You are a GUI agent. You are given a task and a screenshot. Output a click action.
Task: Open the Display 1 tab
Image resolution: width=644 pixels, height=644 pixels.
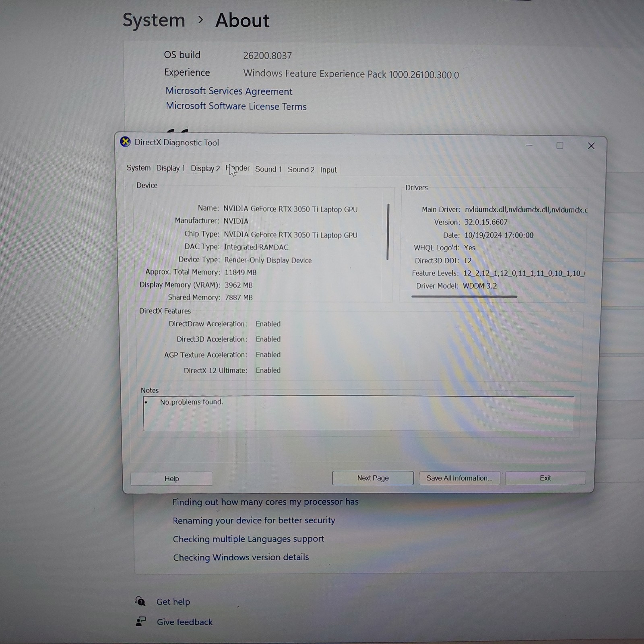[x=170, y=168]
